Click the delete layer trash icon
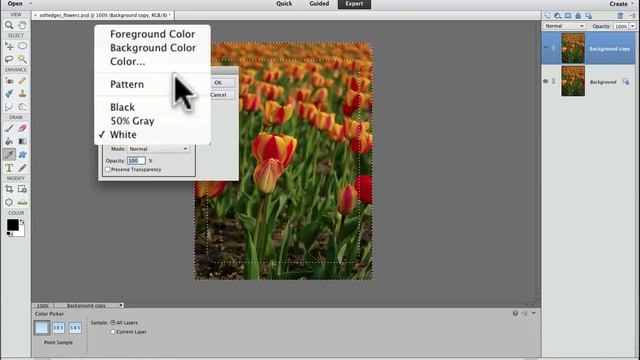 (620, 16)
